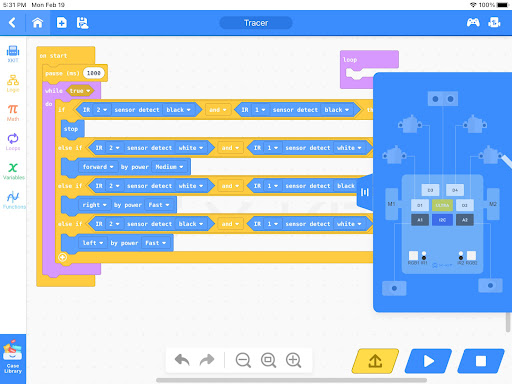Click D3 port on robot diagram
Screen dimensions: 512x384
[x=430, y=190]
